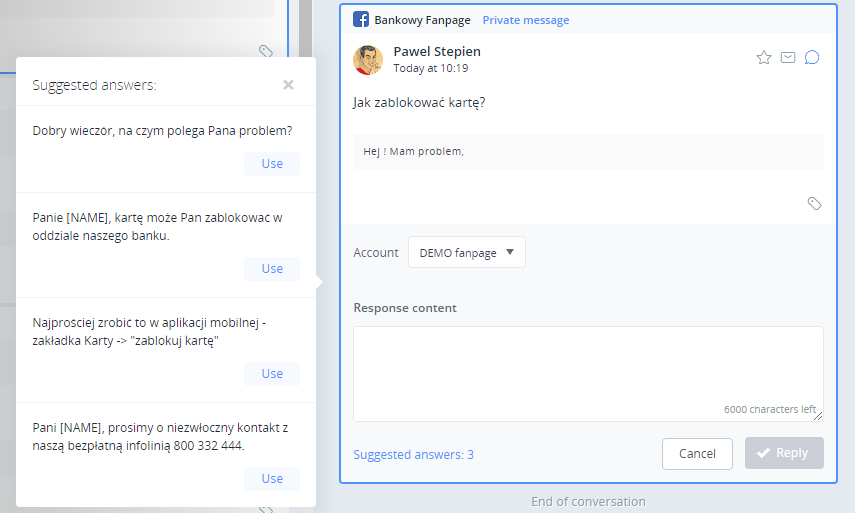Use the answer about blocking card at branch
The width and height of the screenshot is (855, 513).
tap(272, 269)
